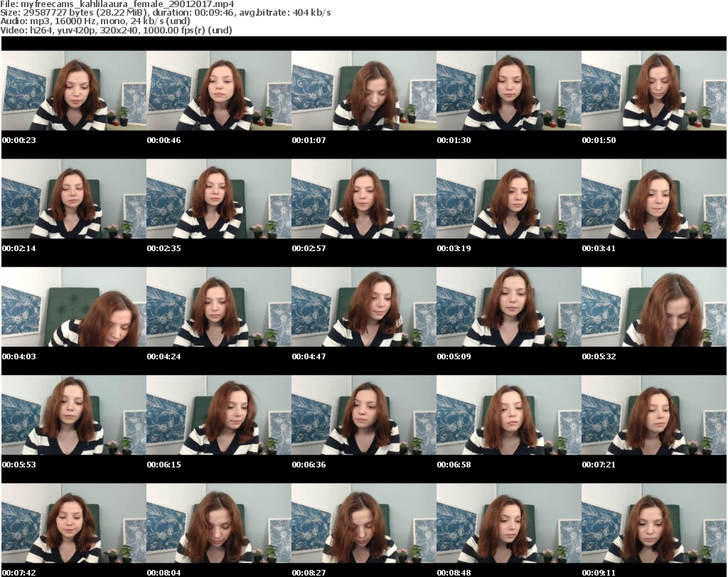
Task: Click the timestamp label 00:01:50
Action: coord(599,140)
